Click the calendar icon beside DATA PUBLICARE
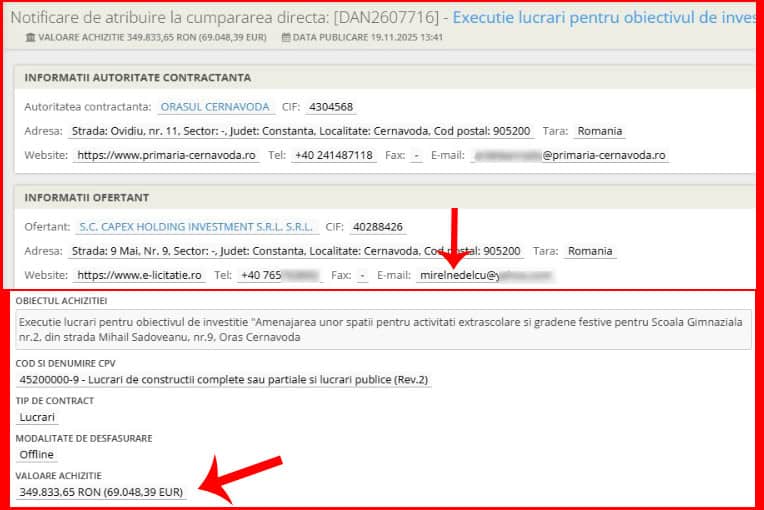 click(x=286, y=37)
